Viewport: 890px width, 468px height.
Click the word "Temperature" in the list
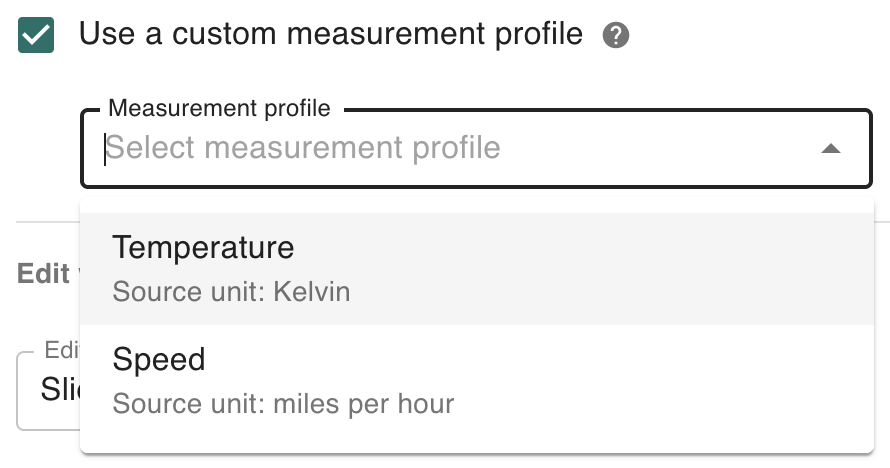click(x=203, y=247)
